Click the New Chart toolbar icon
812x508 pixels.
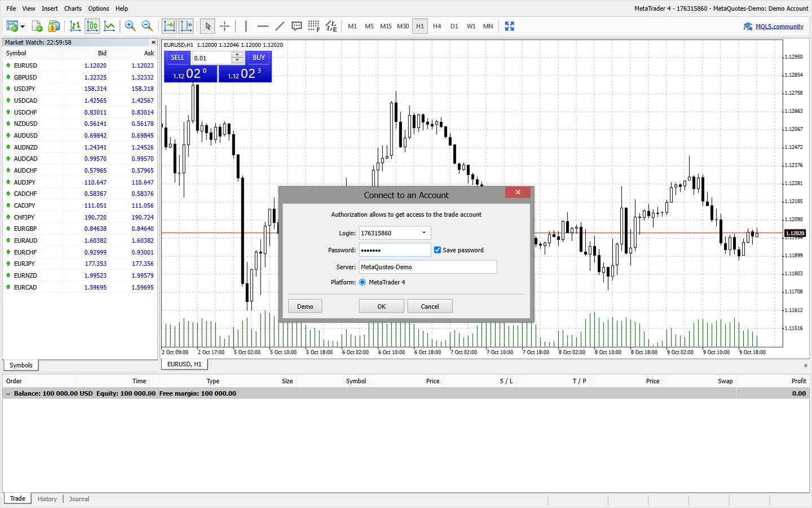(12, 26)
